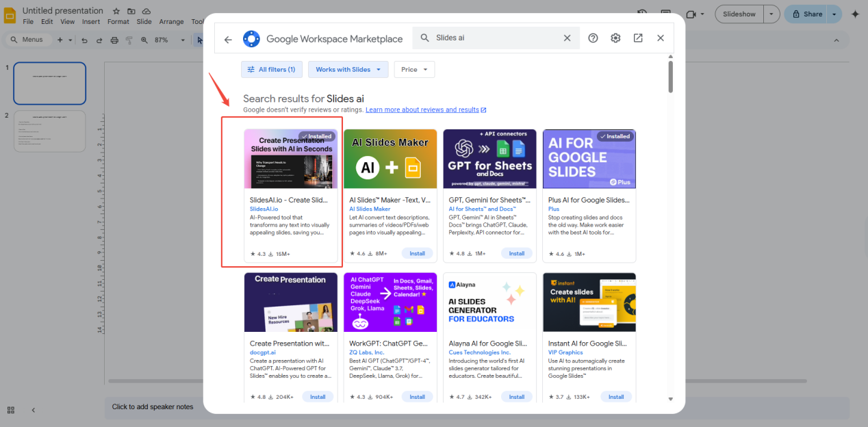Click the Marketplace settings gear
Viewport: 868px width, 427px height.
tap(615, 38)
